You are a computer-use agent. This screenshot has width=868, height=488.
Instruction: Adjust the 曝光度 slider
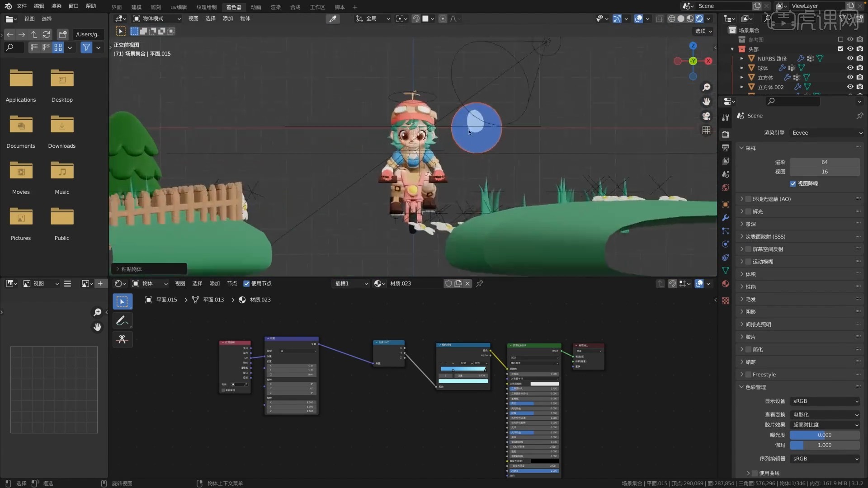825,435
